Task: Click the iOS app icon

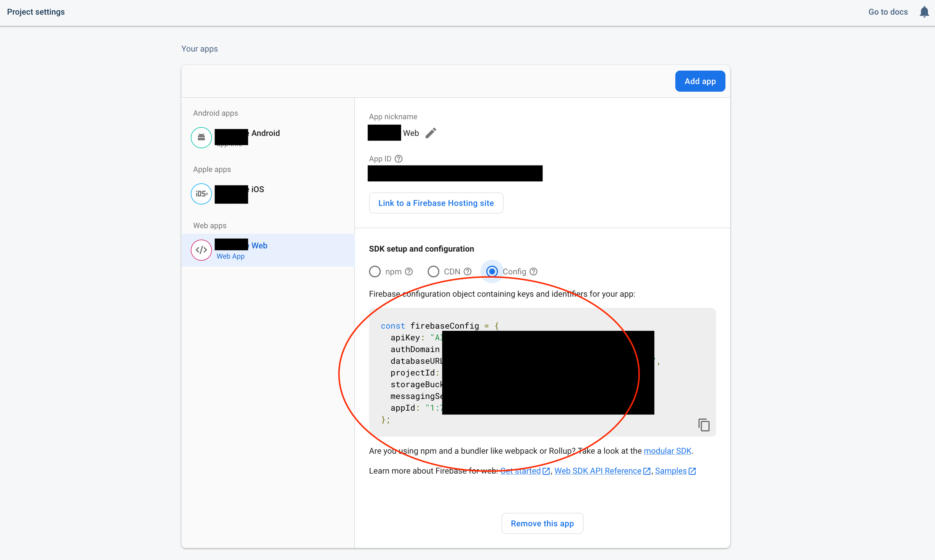Action: 201,194
